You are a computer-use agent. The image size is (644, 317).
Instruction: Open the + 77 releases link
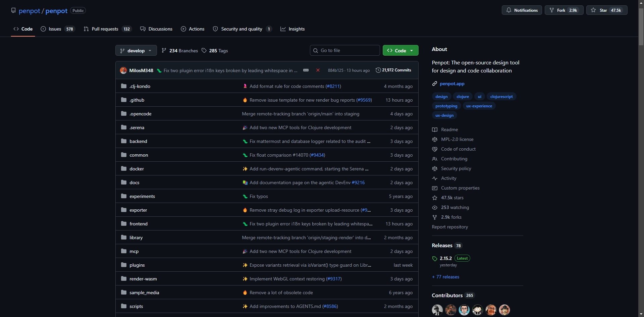[x=445, y=277]
